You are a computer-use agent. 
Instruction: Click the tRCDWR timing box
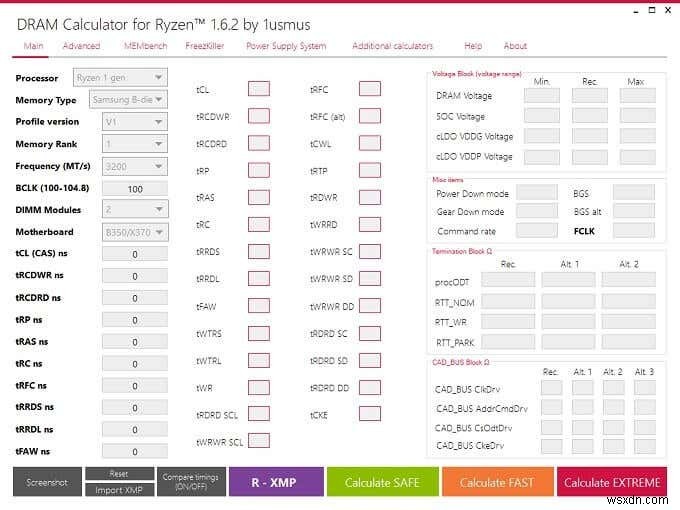pyautogui.click(x=259, y=116)
